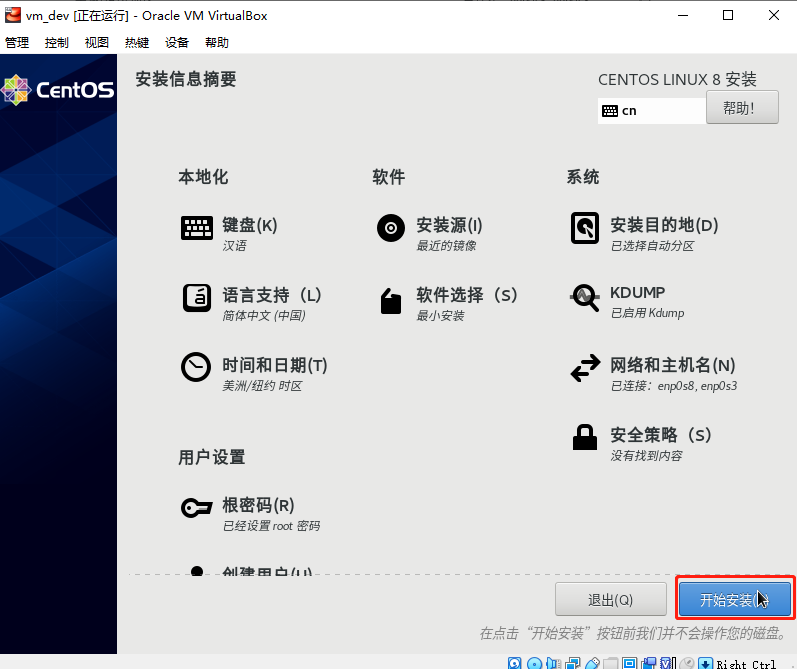
Task: Open 网络和主机名(N) settings link
Action: click(672, 365)
